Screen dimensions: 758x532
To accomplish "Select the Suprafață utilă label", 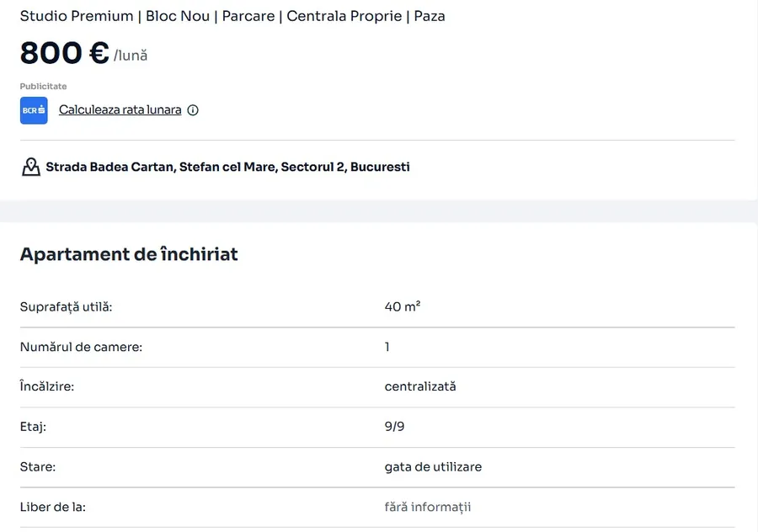I will [x=66, y=306].
